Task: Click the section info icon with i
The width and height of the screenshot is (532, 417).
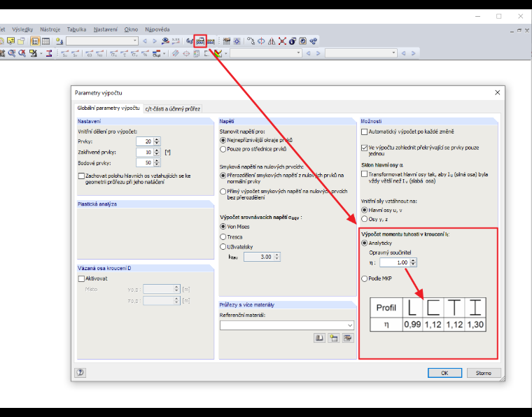Action: [x=293, y=41]
